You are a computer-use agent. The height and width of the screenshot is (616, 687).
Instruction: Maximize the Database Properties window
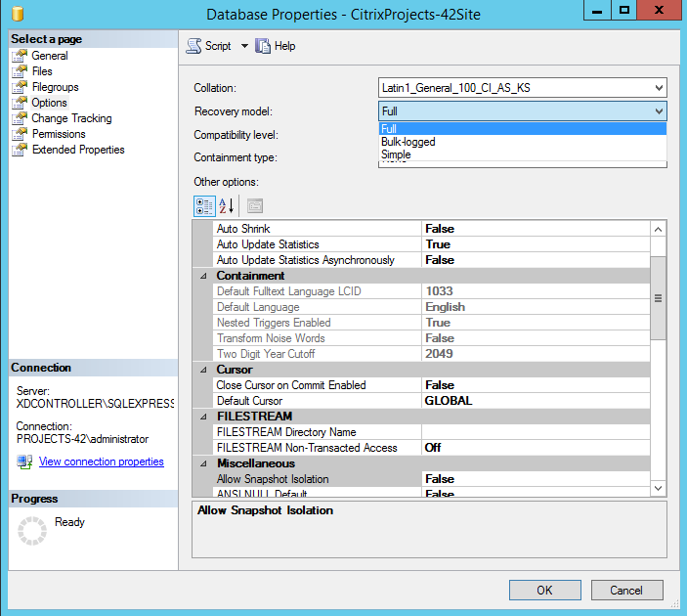pos(623,10)
